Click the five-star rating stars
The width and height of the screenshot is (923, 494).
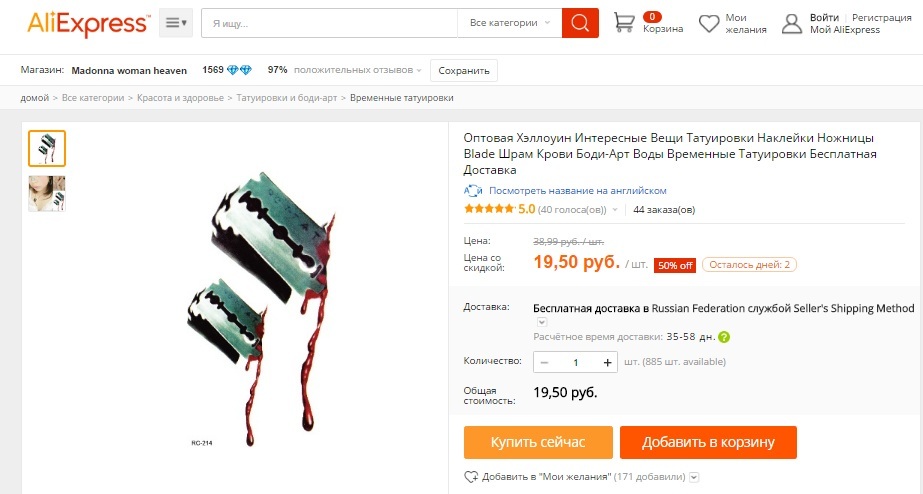489,208
